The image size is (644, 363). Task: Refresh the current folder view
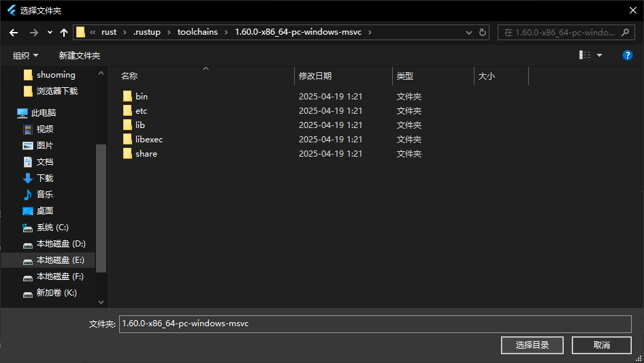(483, 33)
